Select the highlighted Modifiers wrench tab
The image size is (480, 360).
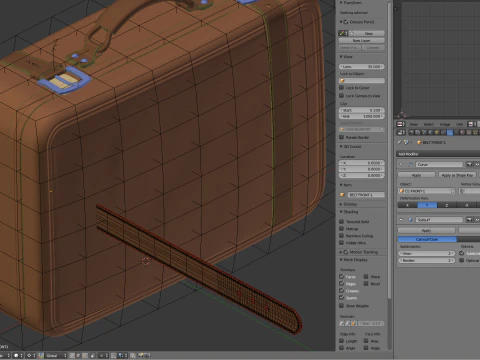pos(450,132)
